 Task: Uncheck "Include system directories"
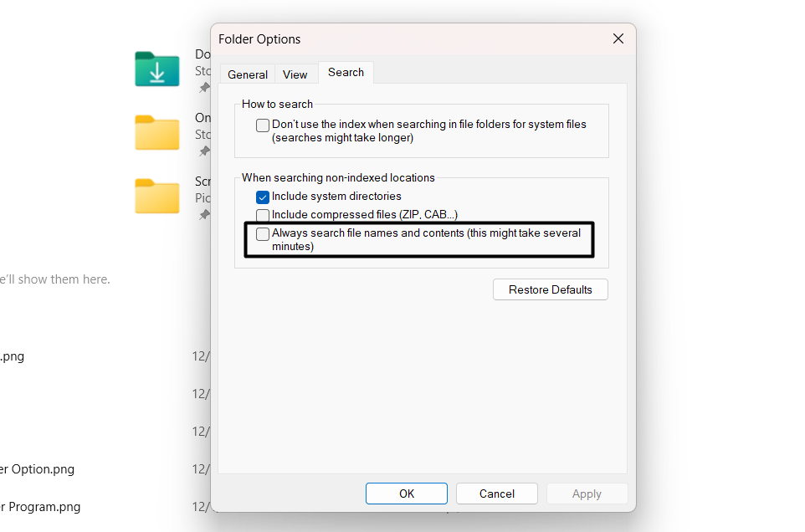[x=263, y=197]
